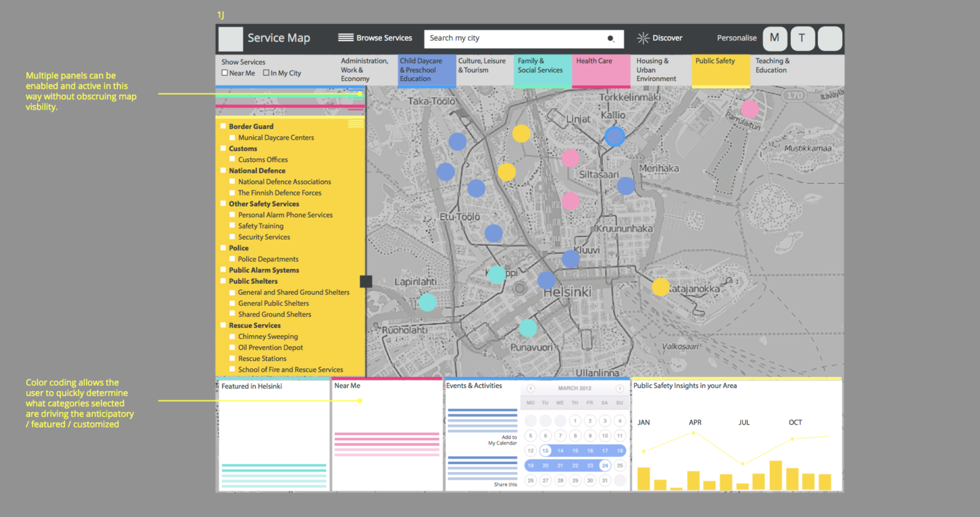Check the Safety Training checkbox
The height and width of the screenshot is (517, 980).
232,225
